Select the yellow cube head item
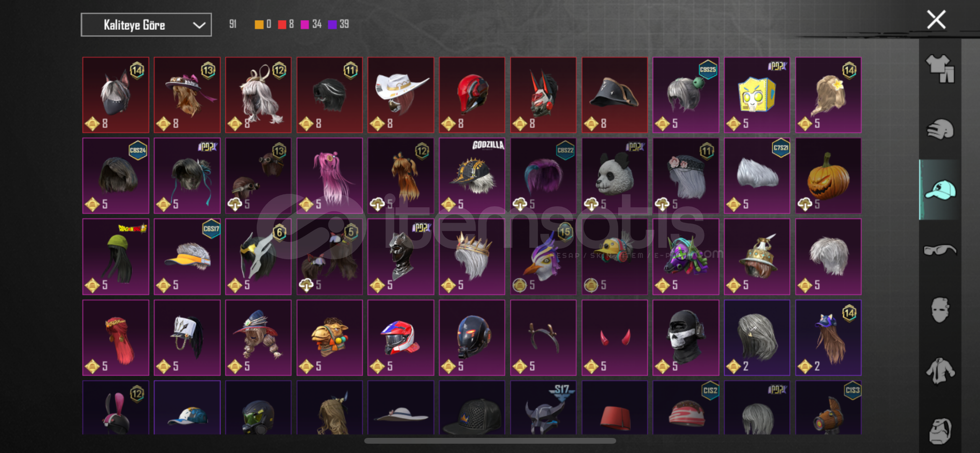The height and width of the screenshot is (453, 980). click(757, 95)
